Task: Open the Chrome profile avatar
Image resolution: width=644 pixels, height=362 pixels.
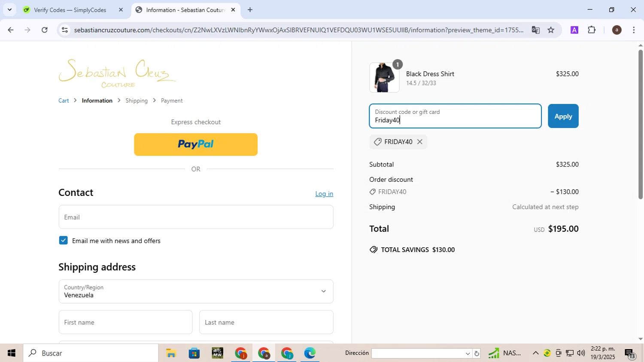Action: point(617,30)
